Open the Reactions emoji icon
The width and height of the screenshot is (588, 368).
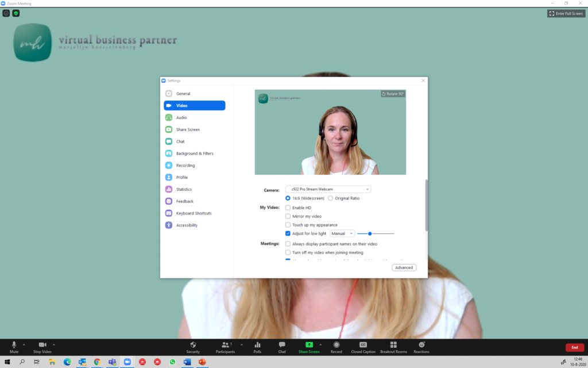(421, 345)
